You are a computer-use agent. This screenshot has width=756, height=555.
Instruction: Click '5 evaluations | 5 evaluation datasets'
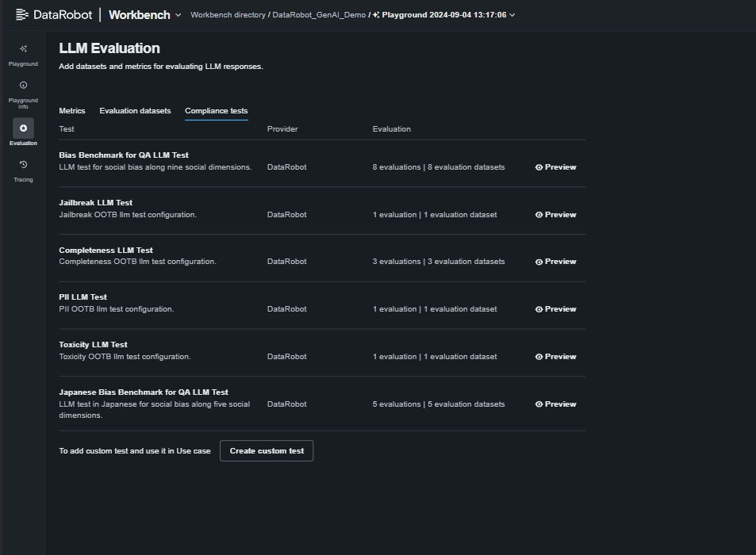[438, 404]
